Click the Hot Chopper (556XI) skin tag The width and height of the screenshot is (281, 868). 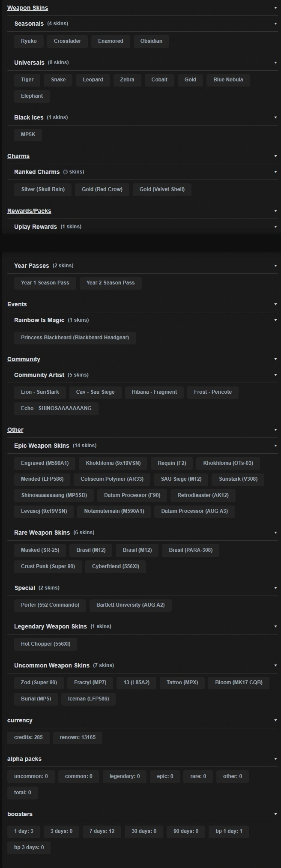(x=45, y=644)
